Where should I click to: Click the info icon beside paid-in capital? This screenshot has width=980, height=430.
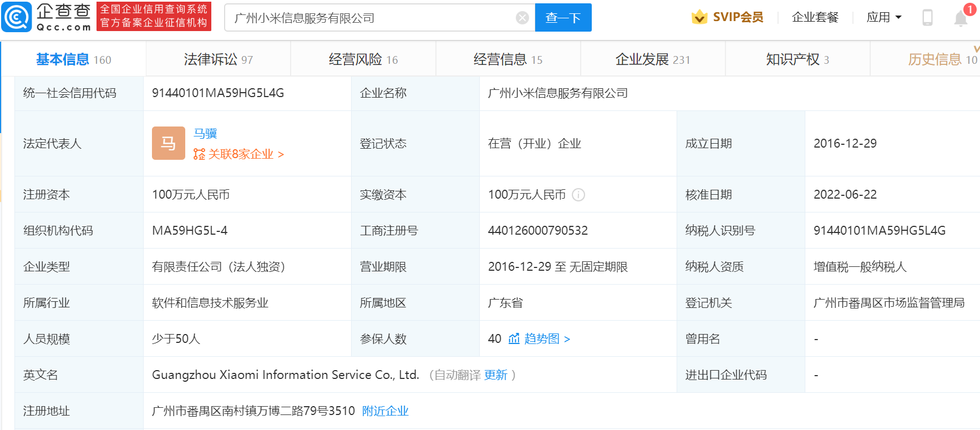(x=578, y=195)
